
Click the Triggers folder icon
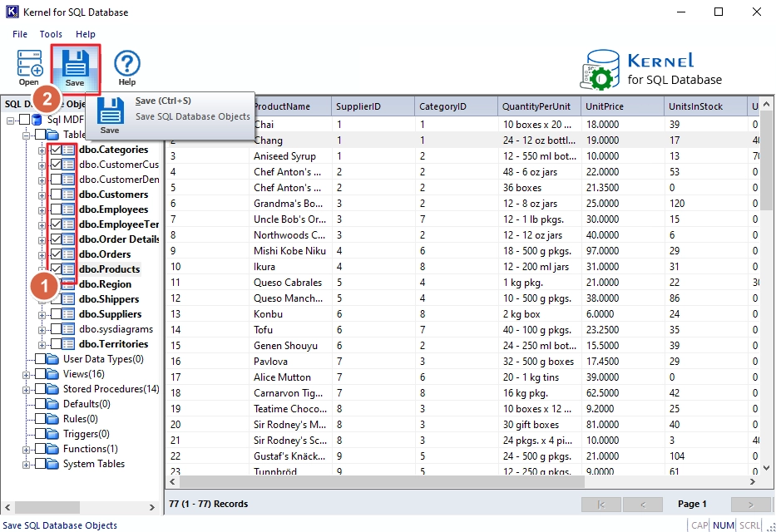tap(52, 434)
